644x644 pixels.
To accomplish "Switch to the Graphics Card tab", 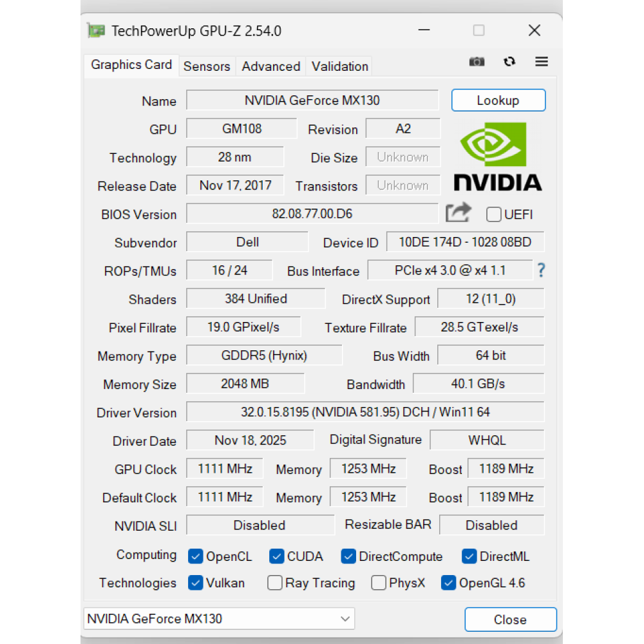I will (131, 65).
